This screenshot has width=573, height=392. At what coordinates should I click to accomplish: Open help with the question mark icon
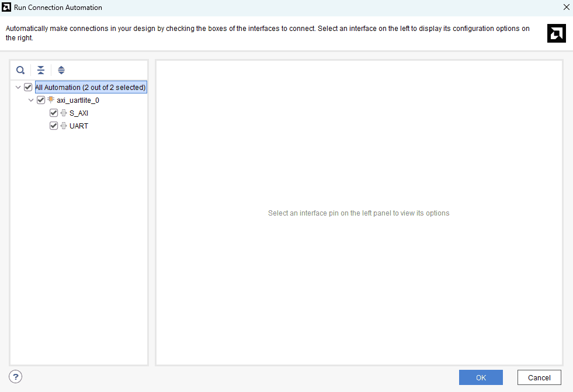click(x=16, y=377)
